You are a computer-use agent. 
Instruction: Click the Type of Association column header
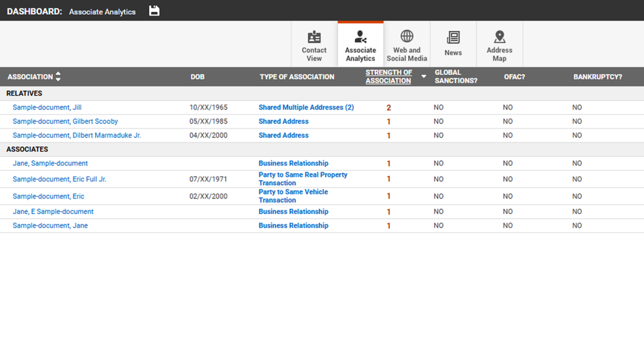coord(297,77)
